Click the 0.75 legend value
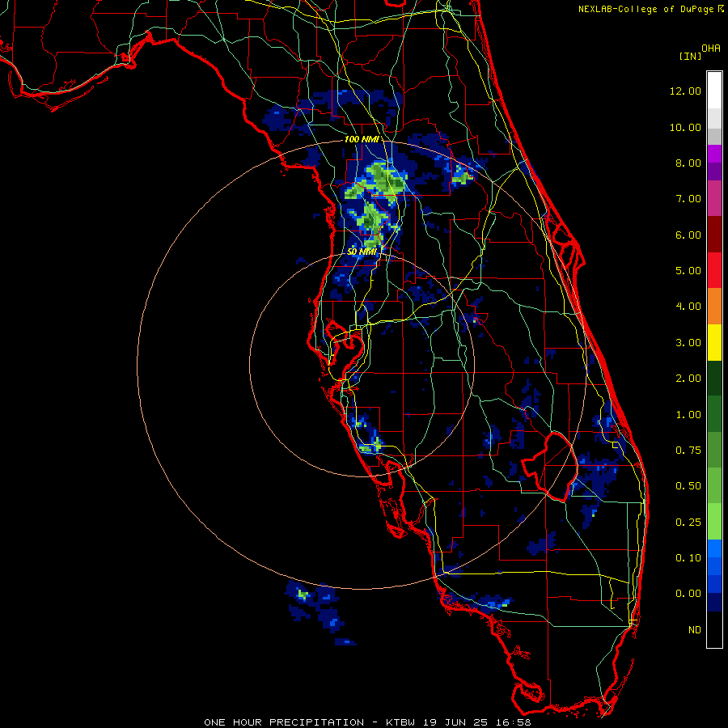This screenshot has width=728, height=728. pyautogui.click(x=688, y=451)
